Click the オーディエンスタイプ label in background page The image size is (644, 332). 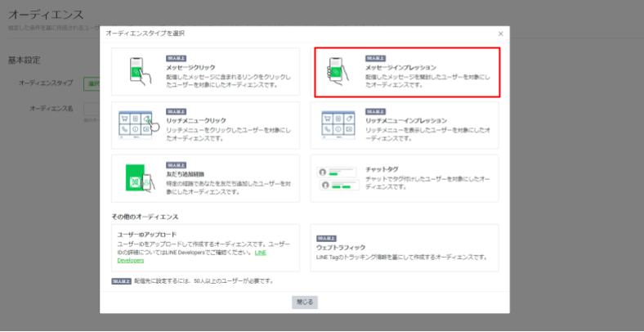(x=46, y=83)
